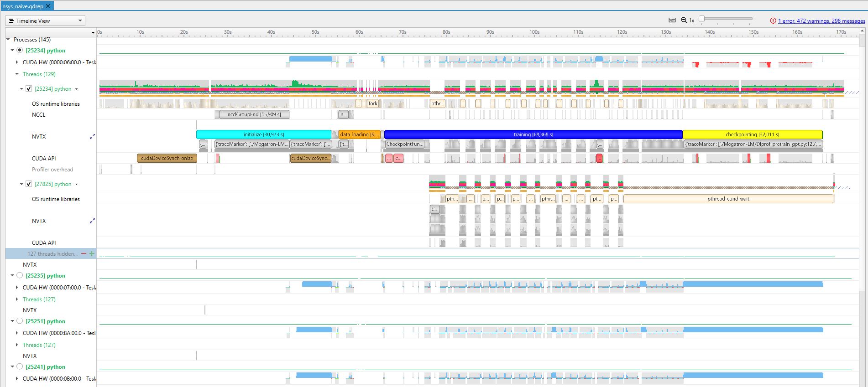This screenshot has height=387, width=868.
Task: Click the 1x zoom level label
Action: click(x=691, y=21)
